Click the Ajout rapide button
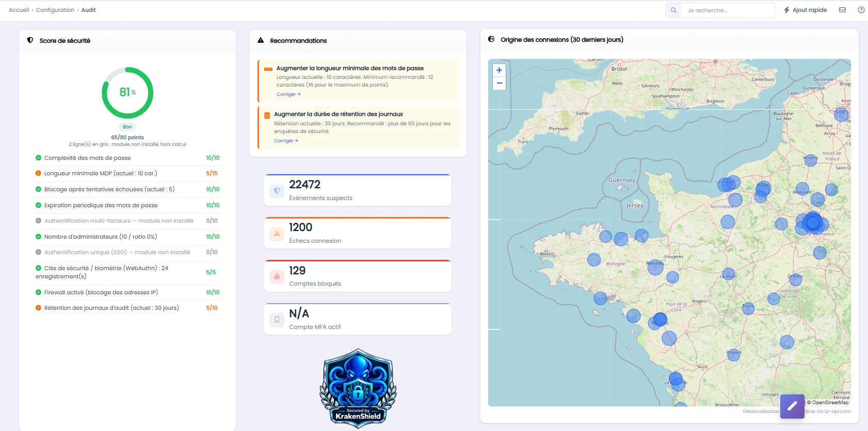 pos(805,10)
